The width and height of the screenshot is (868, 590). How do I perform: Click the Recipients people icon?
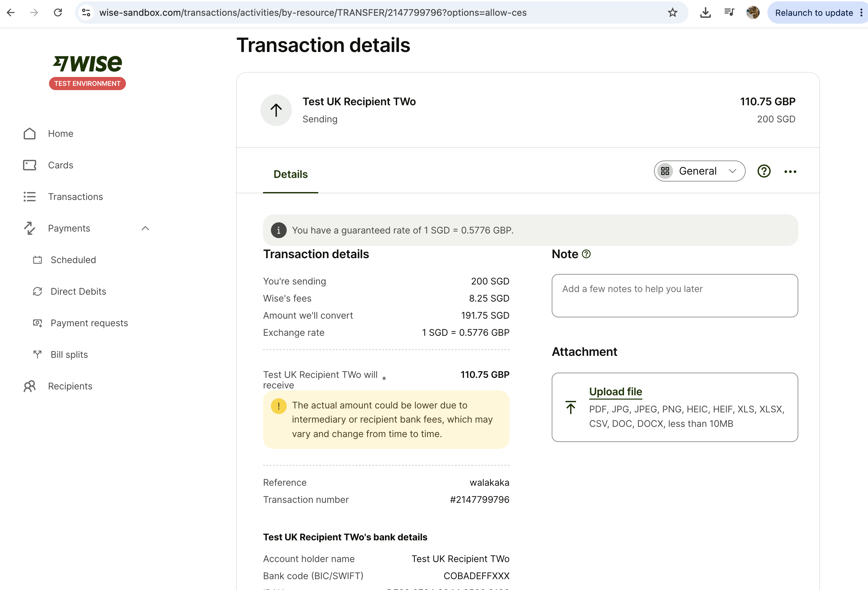(x=30, y=386)
